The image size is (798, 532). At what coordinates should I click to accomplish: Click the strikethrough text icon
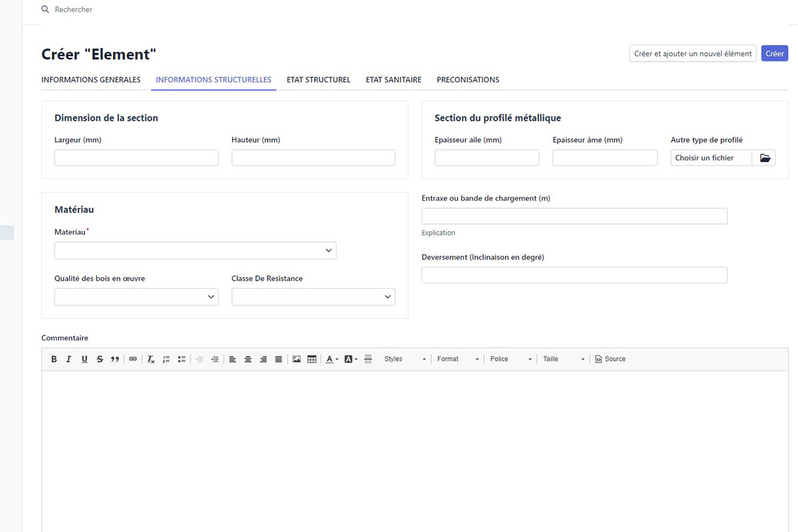point(100,359)
